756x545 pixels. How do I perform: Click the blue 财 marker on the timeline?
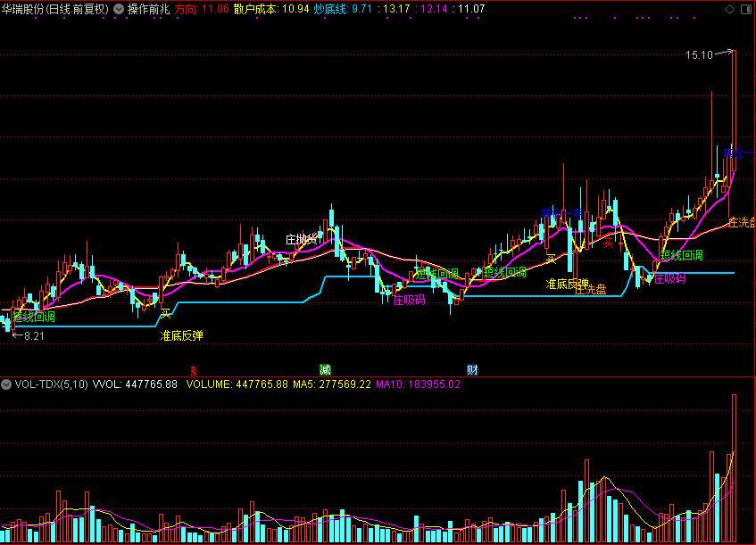[472, 370]
